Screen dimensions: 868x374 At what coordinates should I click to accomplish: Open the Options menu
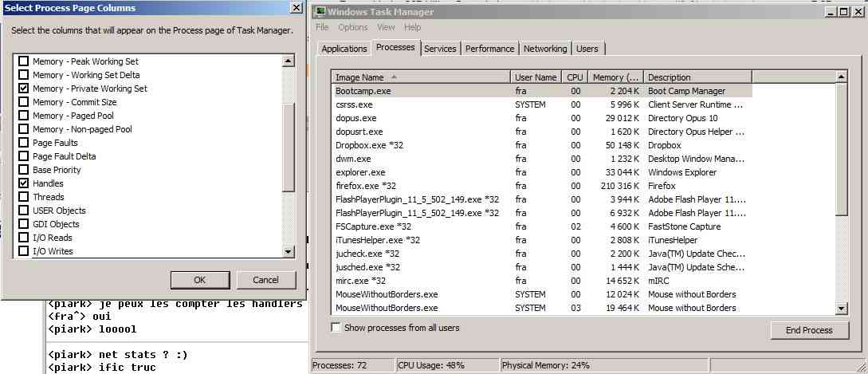(353, 27)
